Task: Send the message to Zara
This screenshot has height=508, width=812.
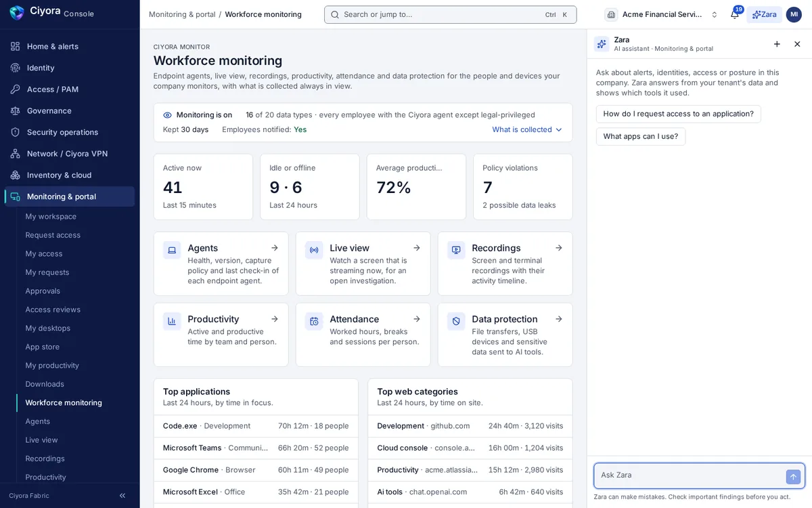Action: tap(793, 477)
